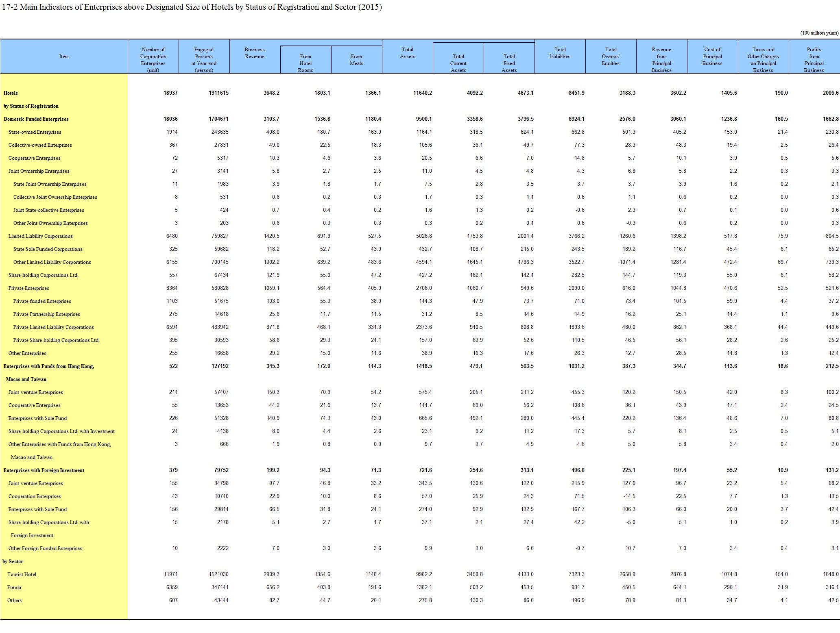Select the 'Fonda' row label
Screen dimensions: 840x633
click(14, 587)
